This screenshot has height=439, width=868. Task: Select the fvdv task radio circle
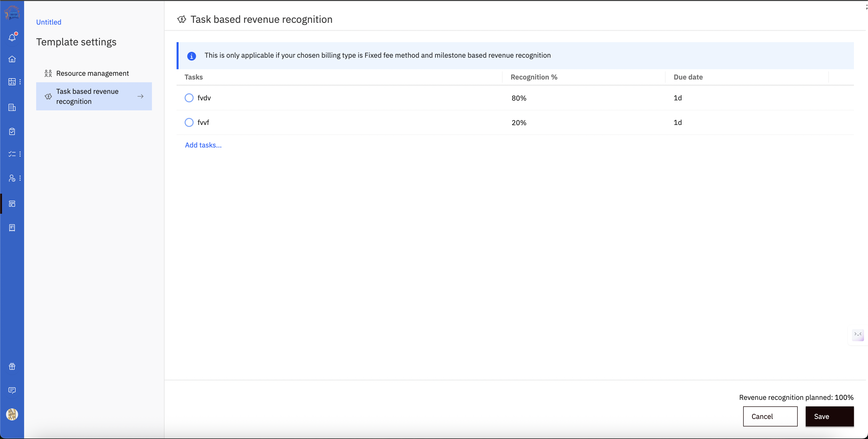[x=189, y=98]
